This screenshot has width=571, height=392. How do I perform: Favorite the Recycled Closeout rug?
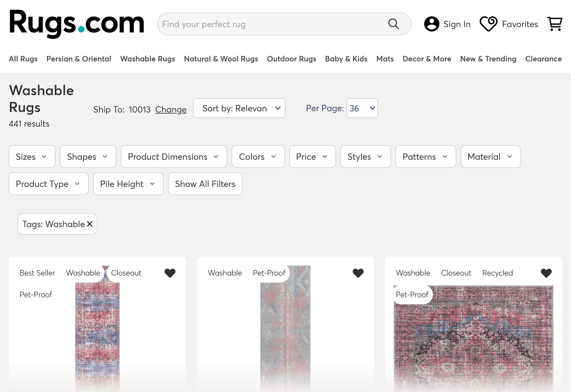tap(546, 273)
